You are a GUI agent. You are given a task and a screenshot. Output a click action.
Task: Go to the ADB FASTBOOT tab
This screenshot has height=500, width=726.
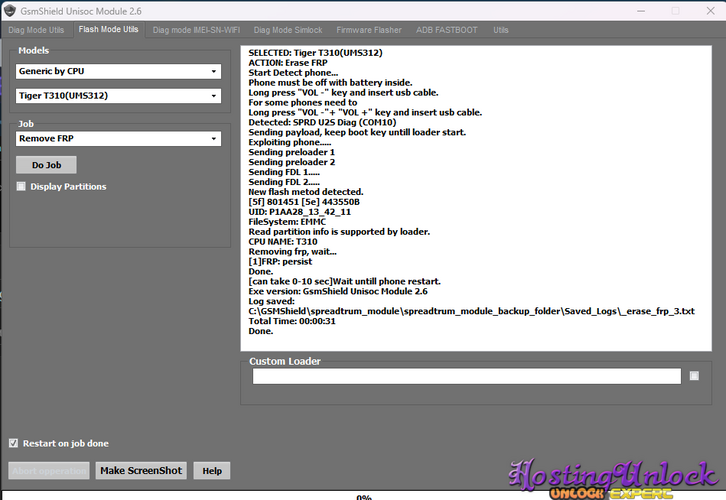[x=447, y=30]
